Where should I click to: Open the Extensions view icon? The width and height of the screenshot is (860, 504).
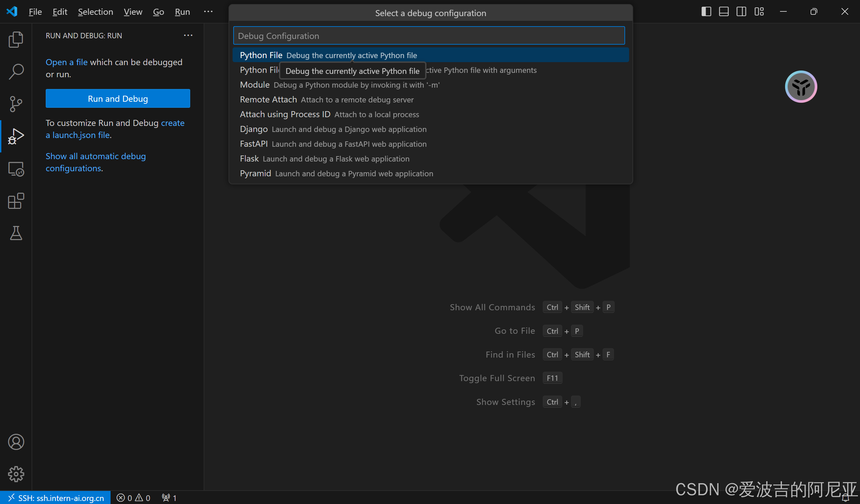click(x=16, y=201)
